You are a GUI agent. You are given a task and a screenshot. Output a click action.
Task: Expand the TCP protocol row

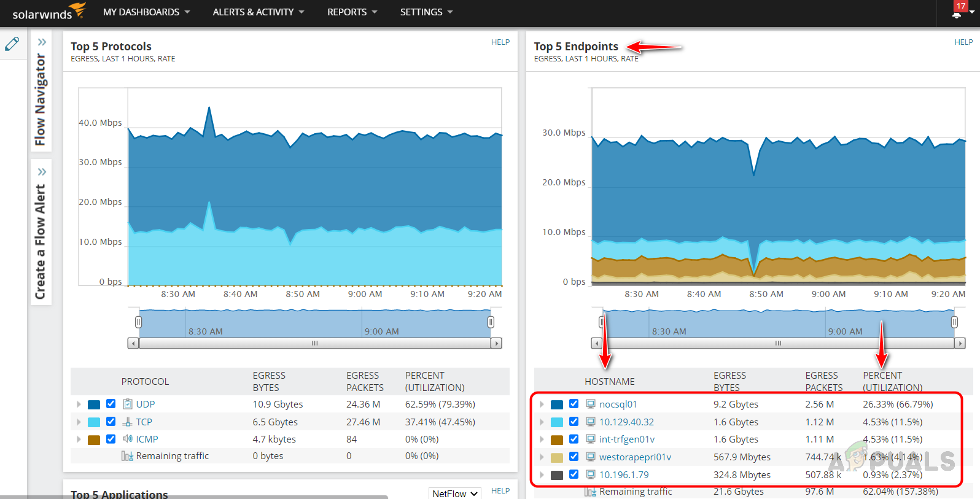(79, 422)
